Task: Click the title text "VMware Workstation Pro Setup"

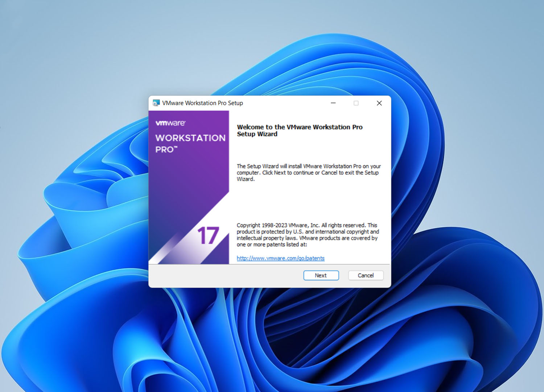Action: [202, 103]
